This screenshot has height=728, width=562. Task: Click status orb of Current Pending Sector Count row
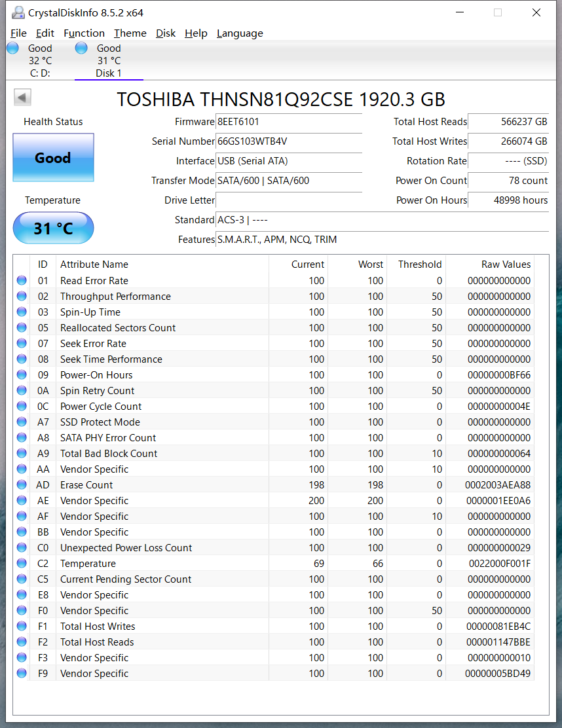coord(22,579)
